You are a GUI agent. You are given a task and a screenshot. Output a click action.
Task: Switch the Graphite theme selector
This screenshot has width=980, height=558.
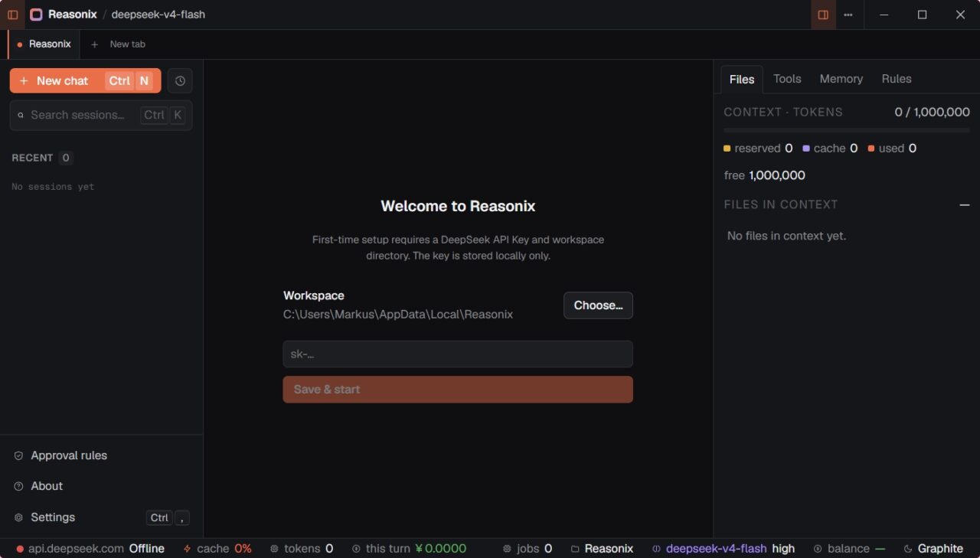point(933,549)
